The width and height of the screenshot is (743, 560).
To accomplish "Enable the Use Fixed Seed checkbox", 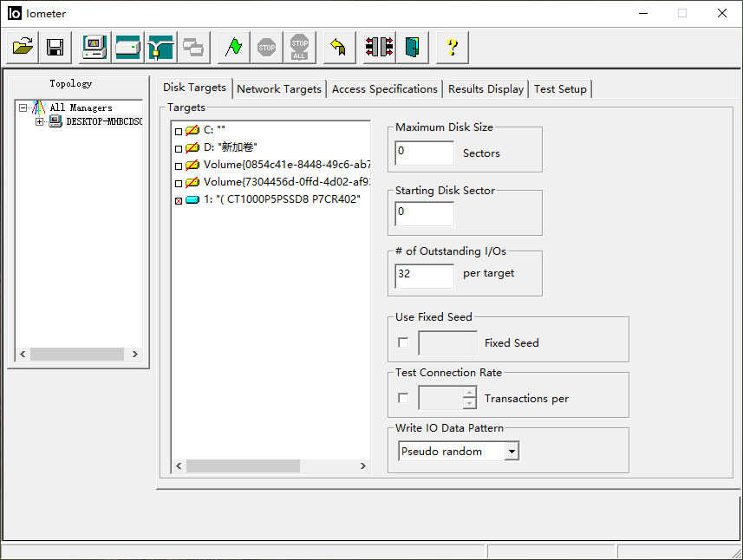I will (403, 342).
